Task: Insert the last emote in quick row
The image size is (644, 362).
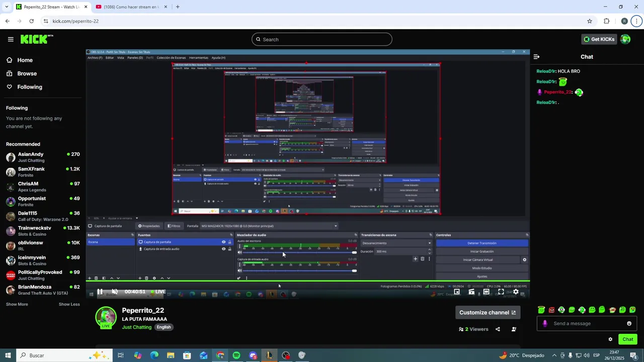Action: click(x=632, y=310)
